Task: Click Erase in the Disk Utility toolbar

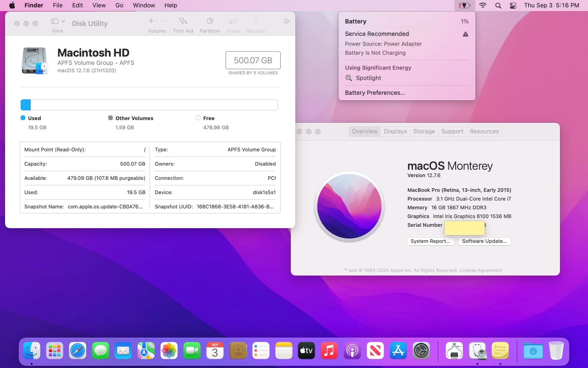Action: (233, 25)
